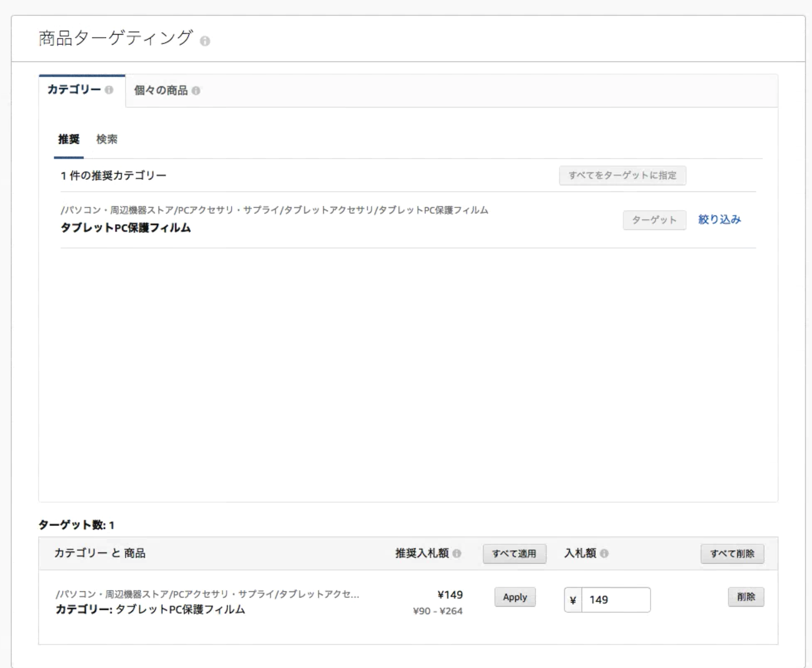Click the すべて削除 button
Screen dimensions: 812x668
coord(732,554)
